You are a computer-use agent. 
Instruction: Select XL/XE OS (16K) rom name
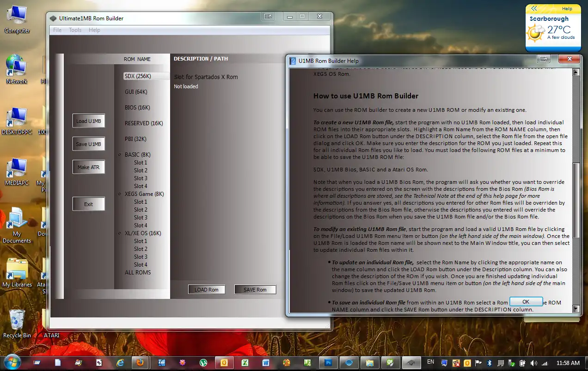pos(143,233)
